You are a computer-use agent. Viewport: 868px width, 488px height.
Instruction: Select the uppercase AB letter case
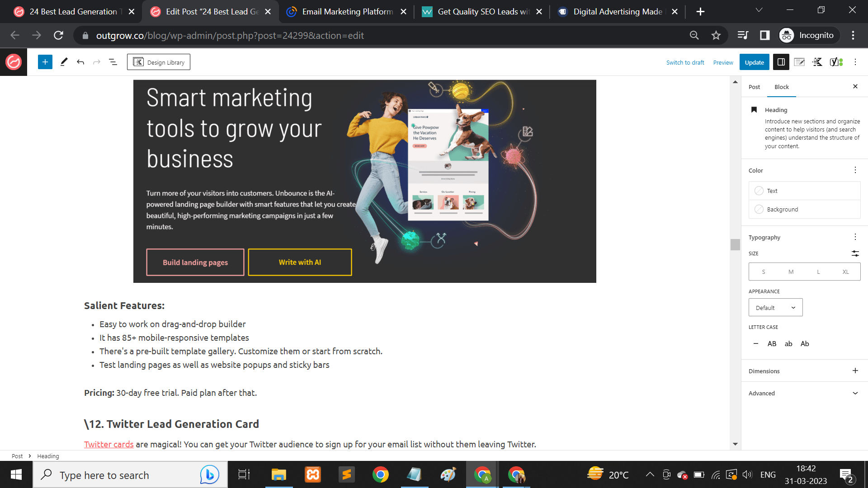(772, 344)
